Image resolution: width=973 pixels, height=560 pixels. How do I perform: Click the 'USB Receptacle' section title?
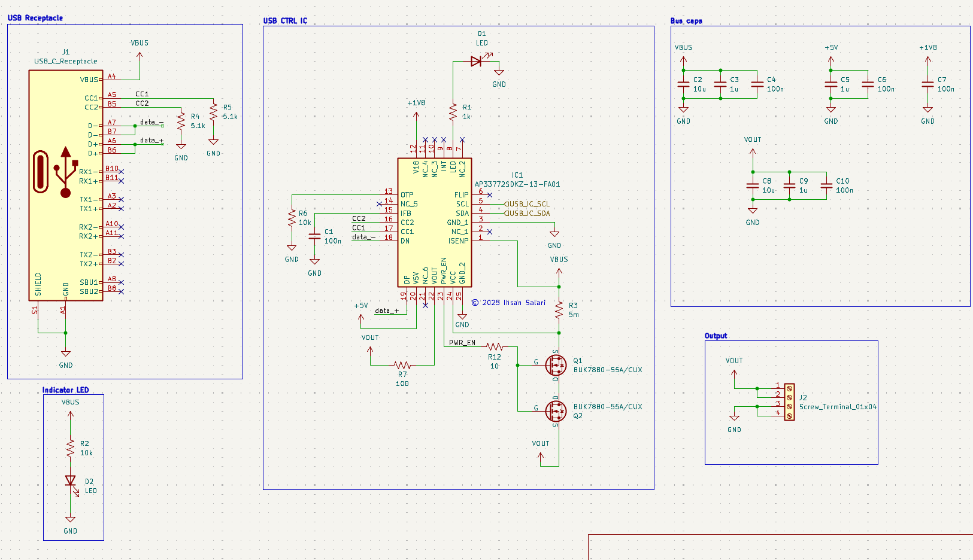35,18
